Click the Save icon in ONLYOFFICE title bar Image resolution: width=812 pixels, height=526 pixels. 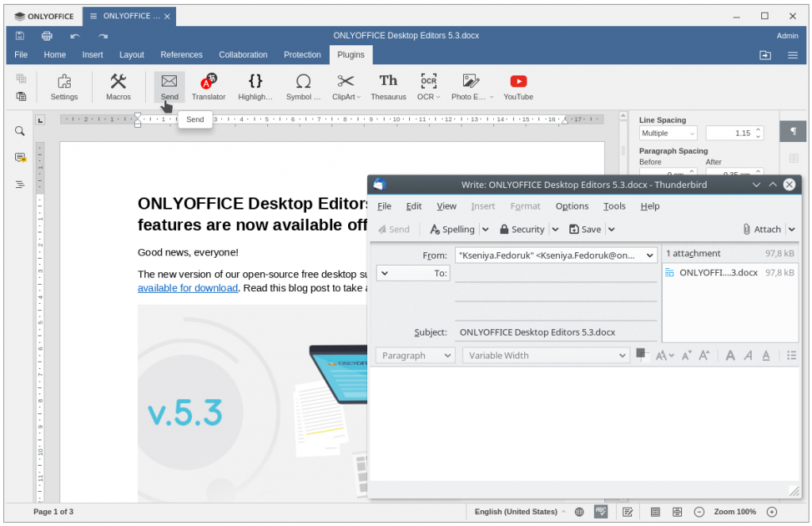(20, 36)
